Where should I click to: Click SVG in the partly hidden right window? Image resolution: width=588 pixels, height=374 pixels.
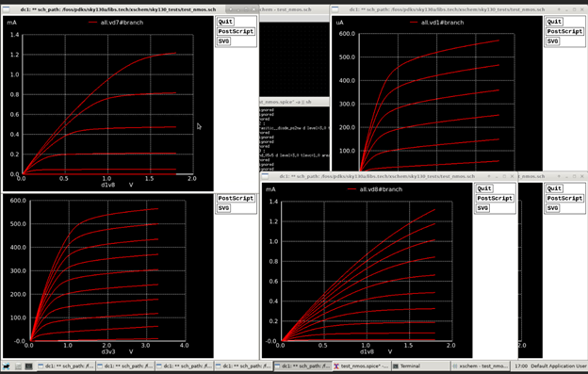click(x=552, y=208)
